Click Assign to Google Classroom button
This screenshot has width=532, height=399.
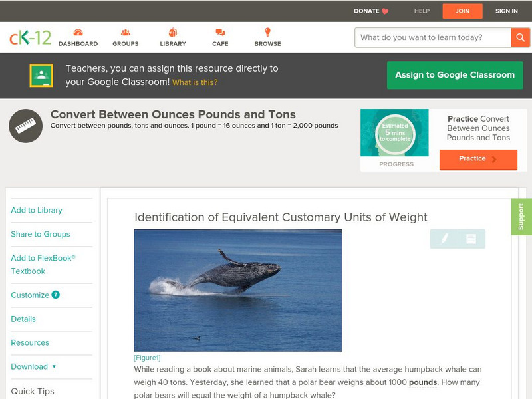click(x=455, y=75)
